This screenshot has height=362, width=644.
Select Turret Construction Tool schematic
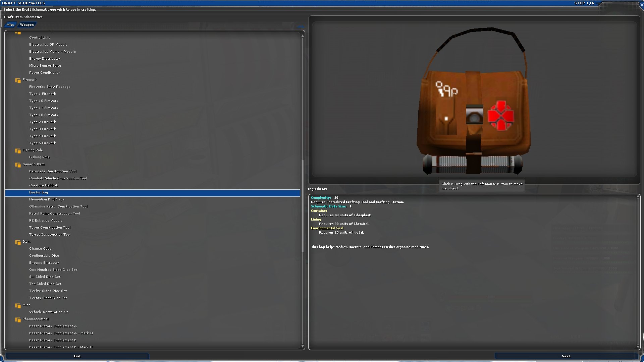click(50, 235)
